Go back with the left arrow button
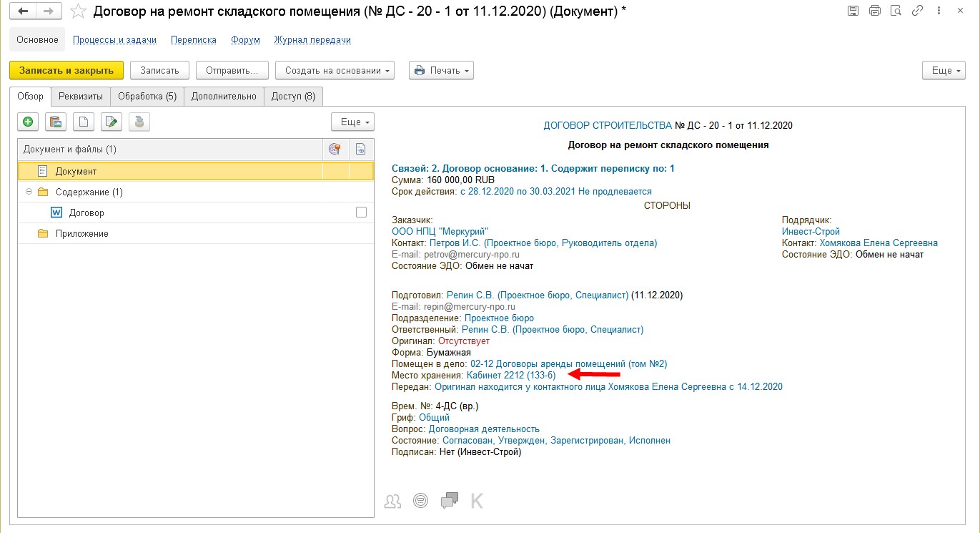 [x=23, y=11]
